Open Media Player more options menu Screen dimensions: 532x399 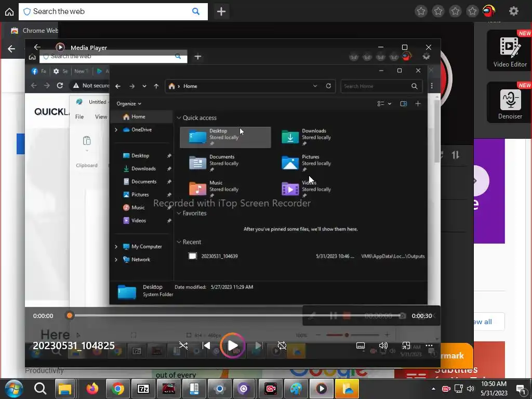(429, 345)
